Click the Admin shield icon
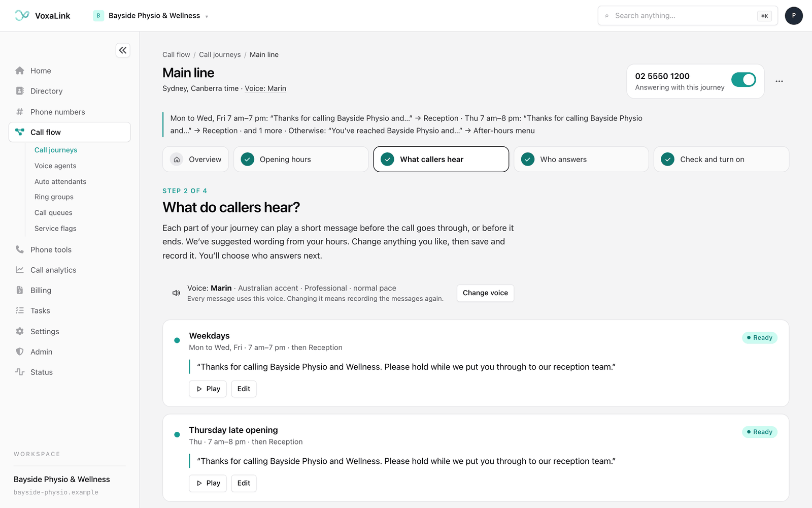The image size is (812, 508). pyautogui.click(x=20, y=352)
